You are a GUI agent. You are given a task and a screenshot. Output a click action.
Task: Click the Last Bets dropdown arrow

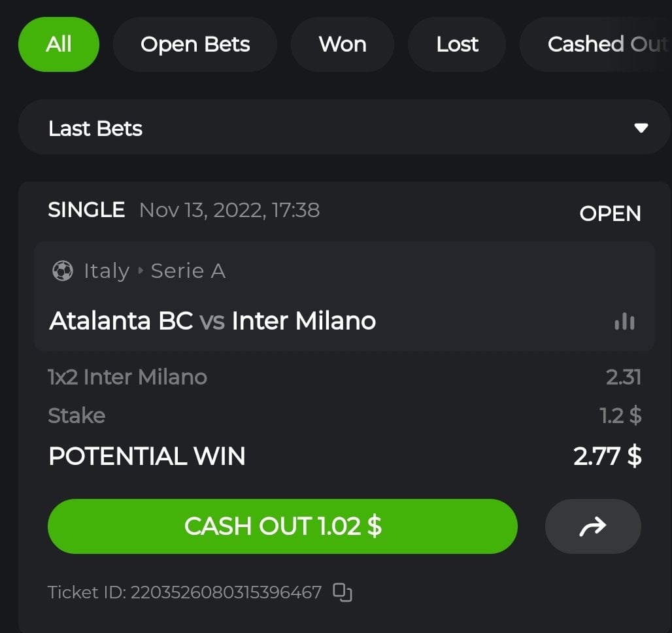click(x=641, y=128)
